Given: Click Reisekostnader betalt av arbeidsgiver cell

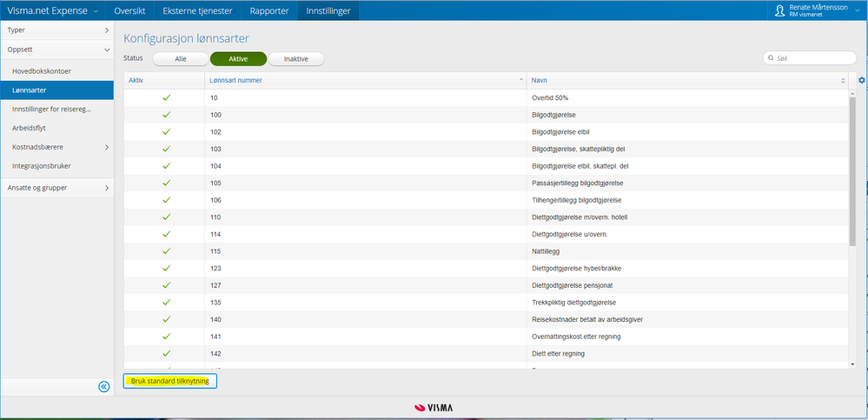Looking at the screenshot, I should tap(687, 319).
